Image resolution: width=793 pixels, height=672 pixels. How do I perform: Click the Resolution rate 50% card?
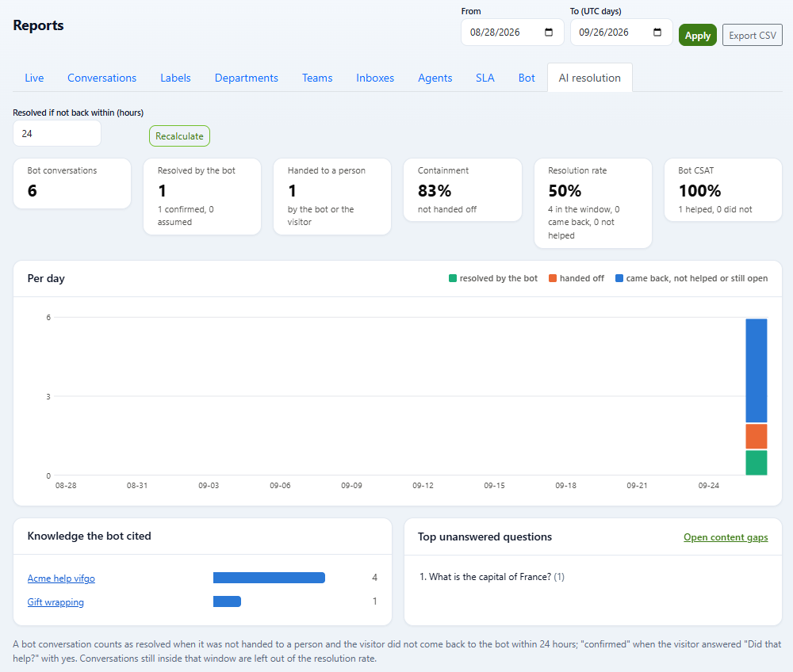point(592,203)
